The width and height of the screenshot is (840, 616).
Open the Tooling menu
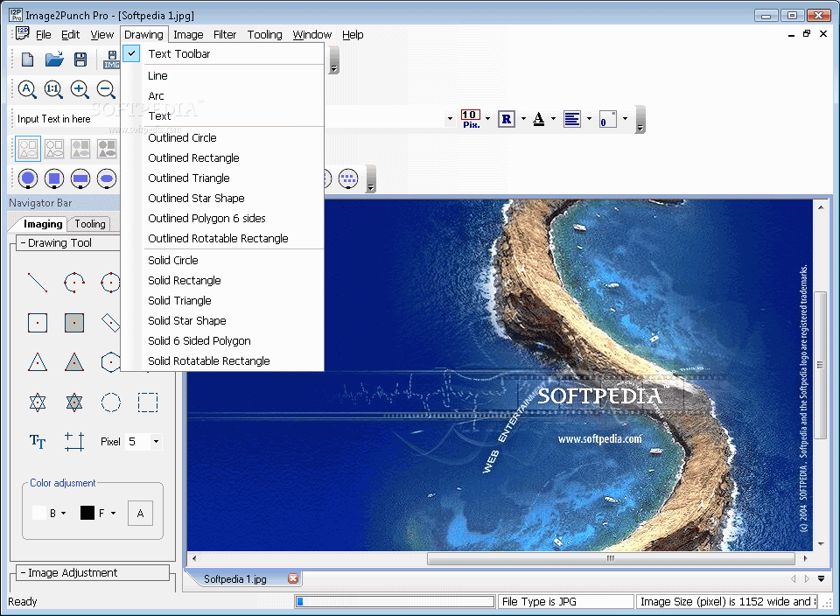[264, 35]
